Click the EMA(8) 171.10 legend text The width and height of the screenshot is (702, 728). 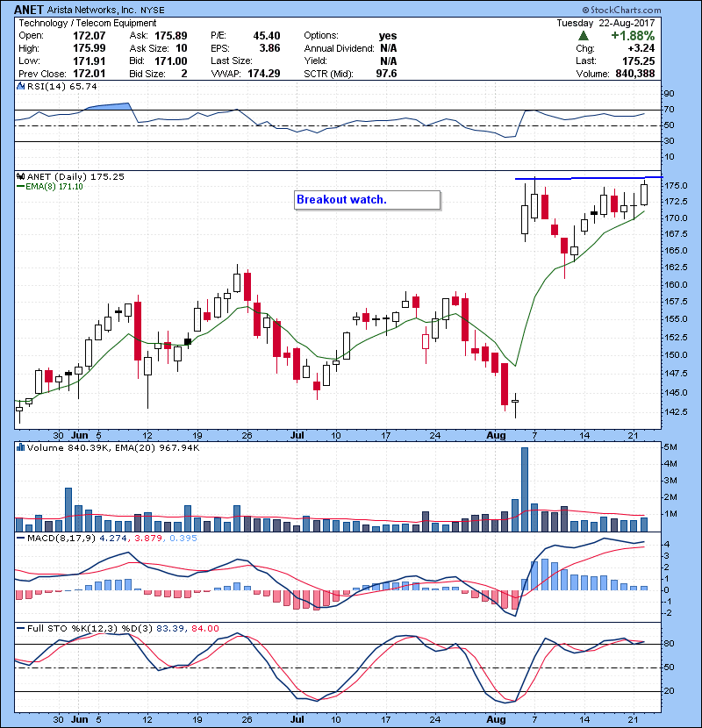[x=54, y=187]
